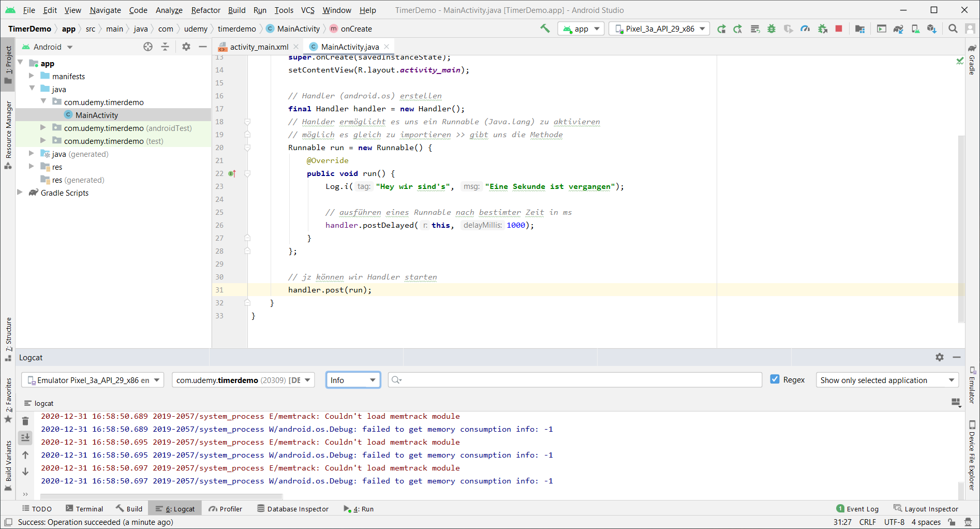Click the user account avatar icon in the toolbar
Viewport: 980px width, 529px height.
pyautogui.click(x=970, y=29)
